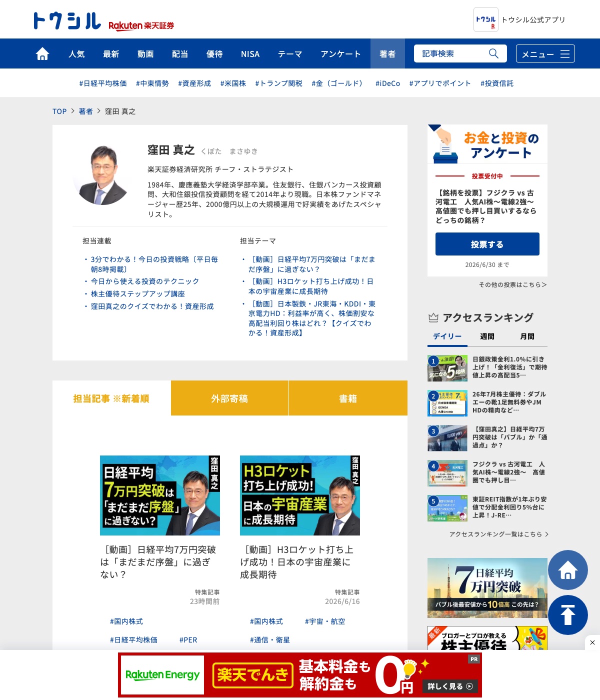This screenshot has width=600, height=700.
Task: Click the floating round home button
Action: [568, 570]
